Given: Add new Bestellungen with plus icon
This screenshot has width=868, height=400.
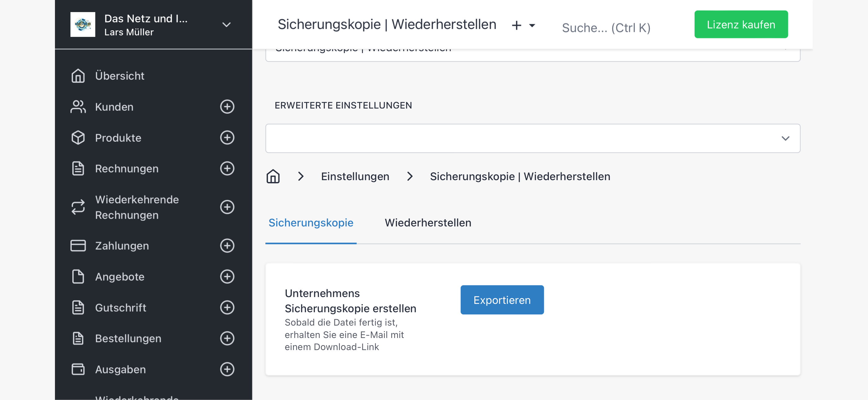Looking at the screenshot, I should (227, 338).
